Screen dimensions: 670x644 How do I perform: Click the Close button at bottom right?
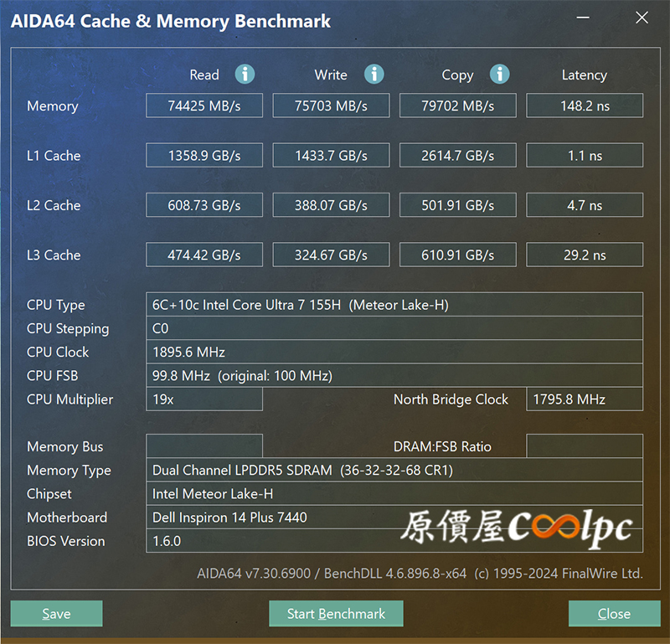tap(614, 613)
